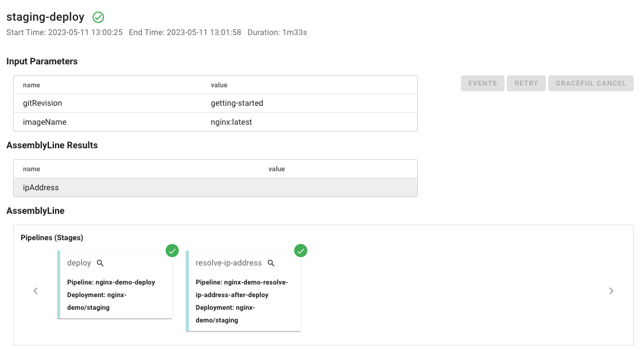Open the deploy stage card title
This screenshot has width=644, height=350.
[79, 263]
